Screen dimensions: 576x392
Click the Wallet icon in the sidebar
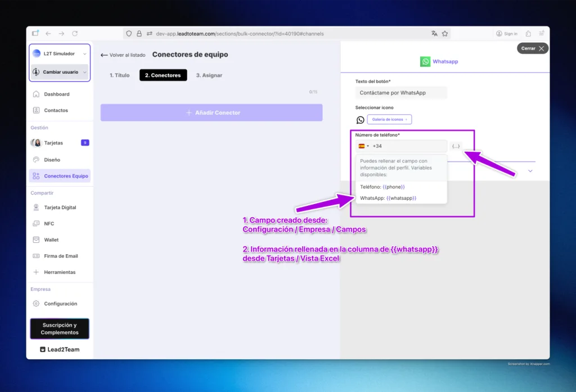coord(36,240)
